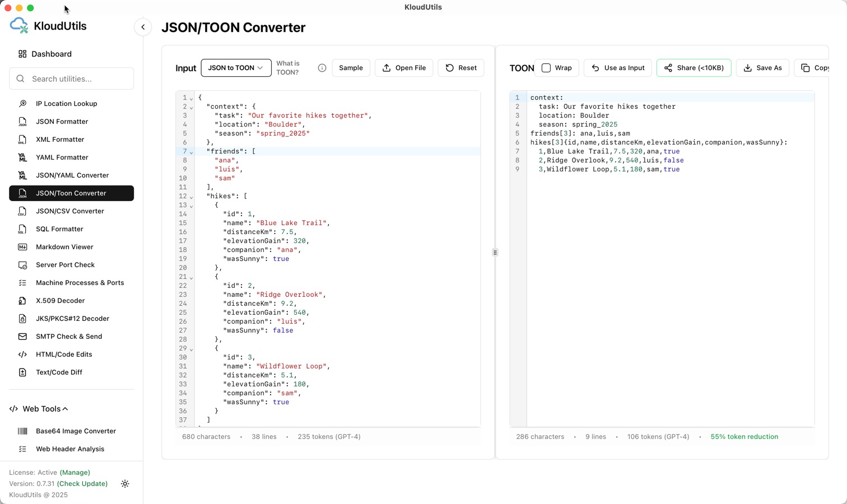Open the X.509 Decoder utility
This screenshot has width=847, height=504.
[x=60, y=301]
